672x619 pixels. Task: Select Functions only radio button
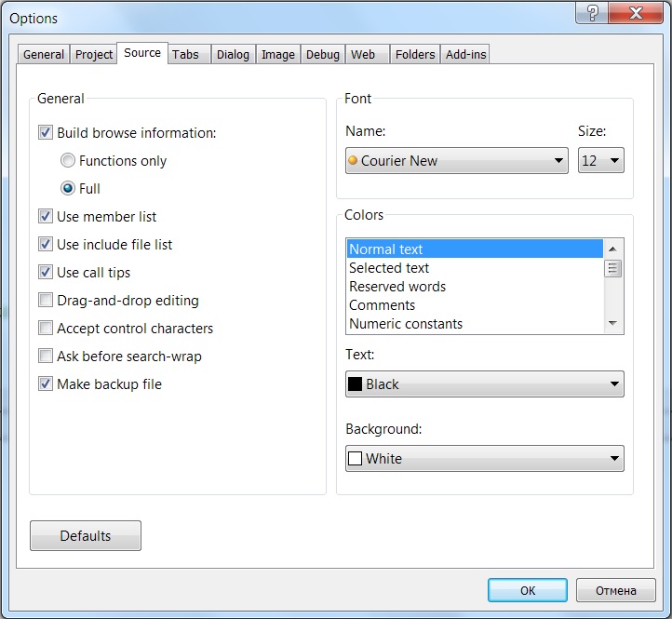coord(68,161)
